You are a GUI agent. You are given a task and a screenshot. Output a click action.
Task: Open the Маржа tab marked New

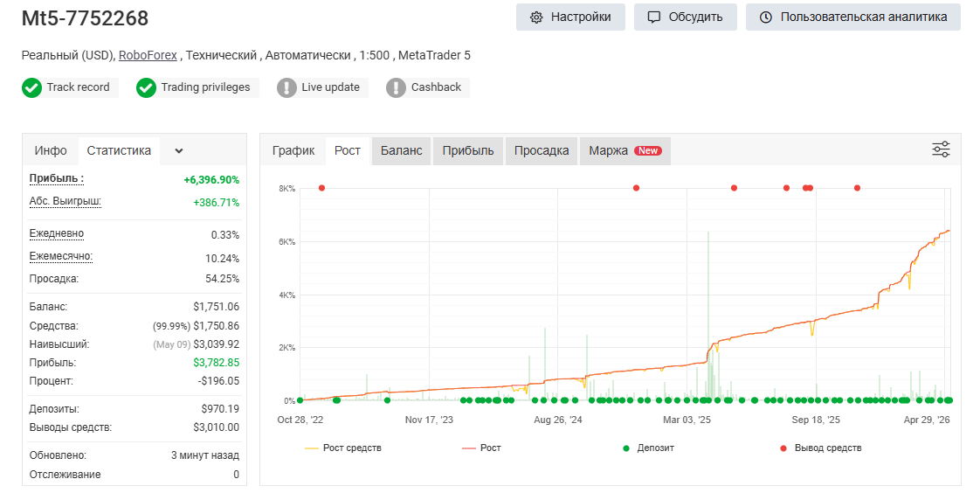point(625,150)
